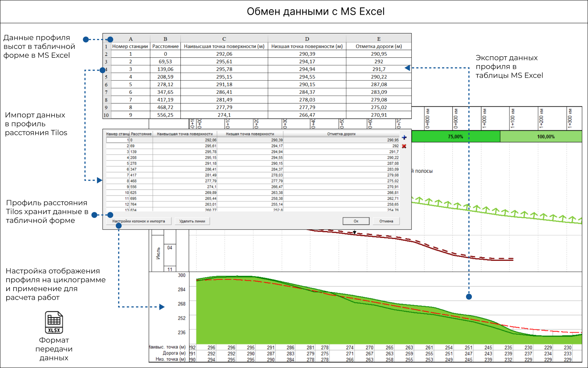Click Excel cell with distance 69,53
The image size is (588, 368).
pyautogui.click(x=165, y=61)
